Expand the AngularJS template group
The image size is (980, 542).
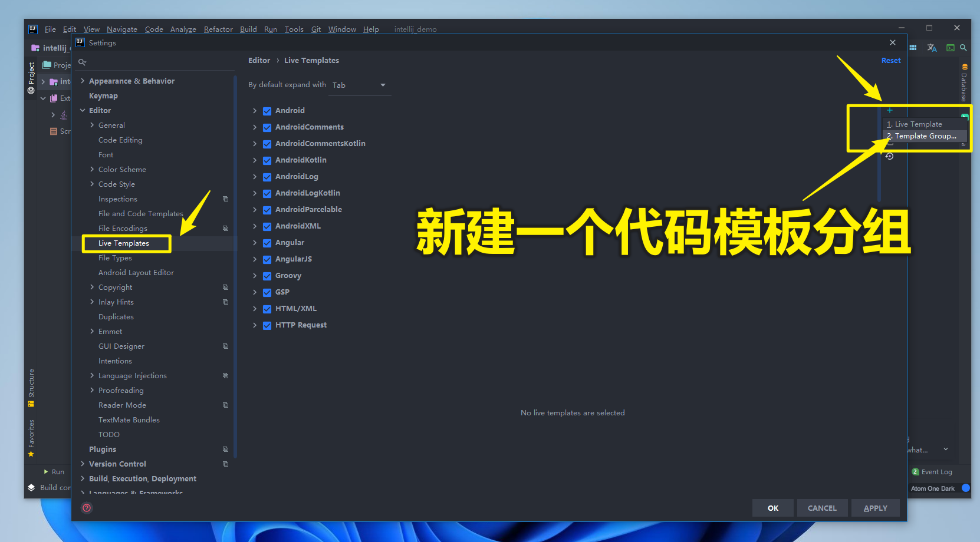click(x=255, y=259)
